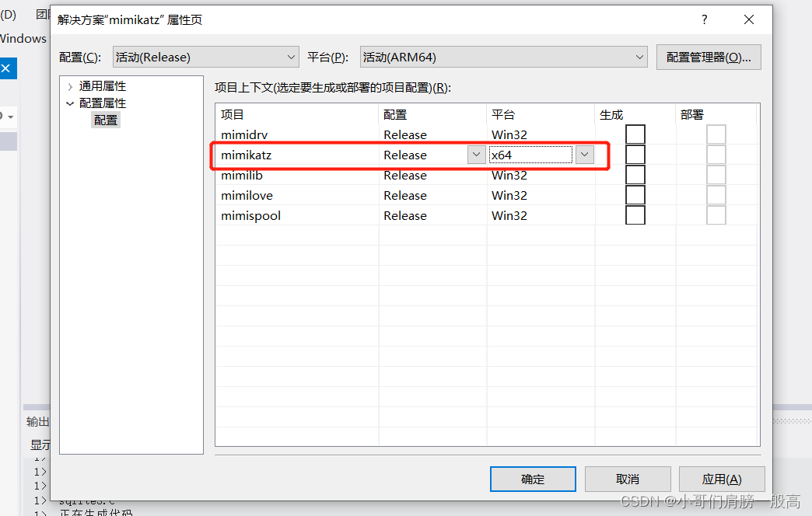The image size is (812, 516).
Task: Toggle build checkbox for mimilove
Action: [x=635, y=195]
